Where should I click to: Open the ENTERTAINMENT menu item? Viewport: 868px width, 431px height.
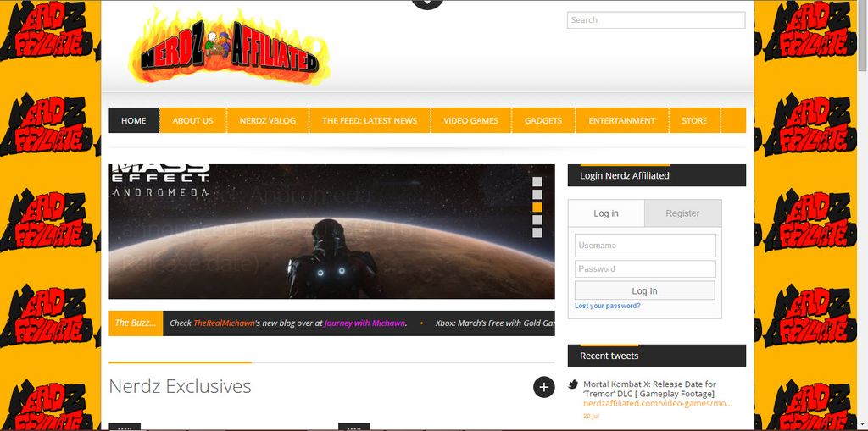point(621,120)
